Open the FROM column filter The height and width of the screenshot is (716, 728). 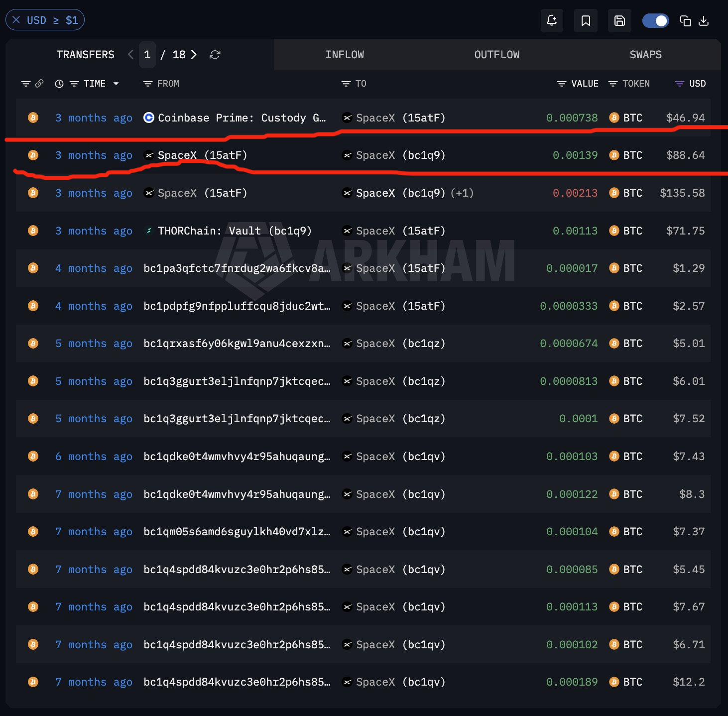[x=148, y=84]
